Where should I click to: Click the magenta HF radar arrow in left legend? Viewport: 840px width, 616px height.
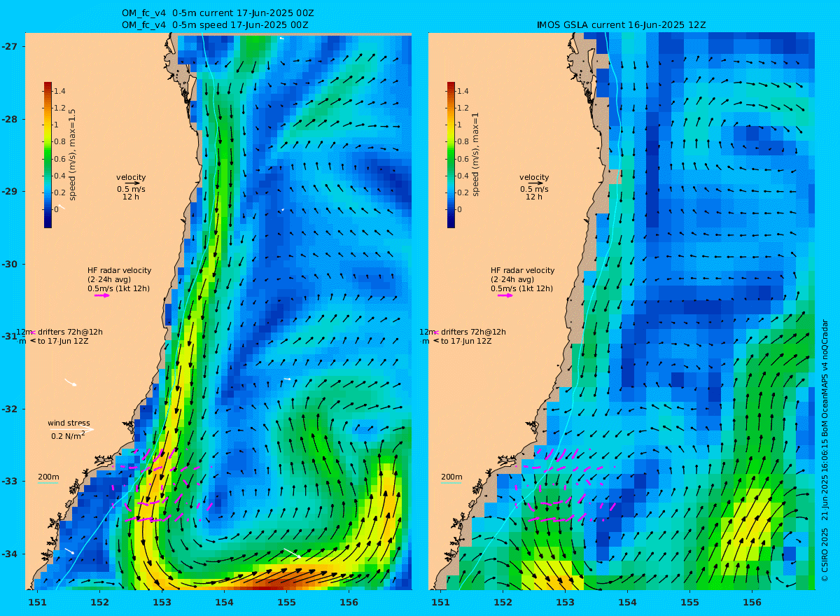pyautogui.click(x=102, y=295)
